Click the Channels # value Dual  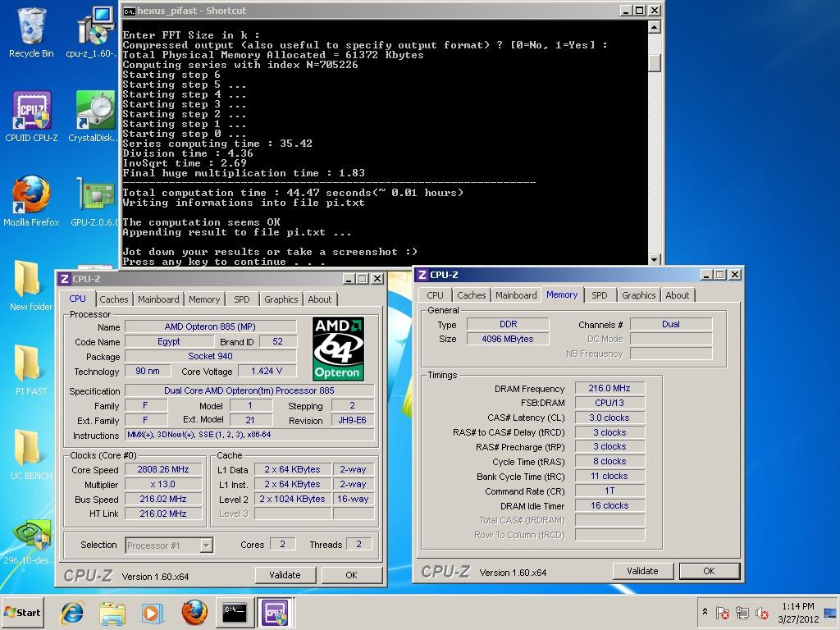tap(671, 324)
